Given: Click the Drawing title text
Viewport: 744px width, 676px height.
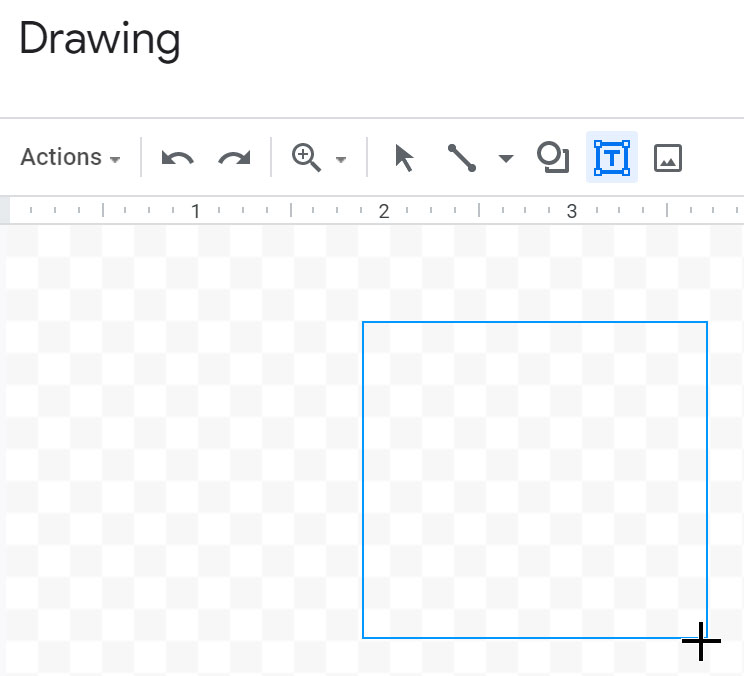Looking at the screenshot, I should [100, 40].
